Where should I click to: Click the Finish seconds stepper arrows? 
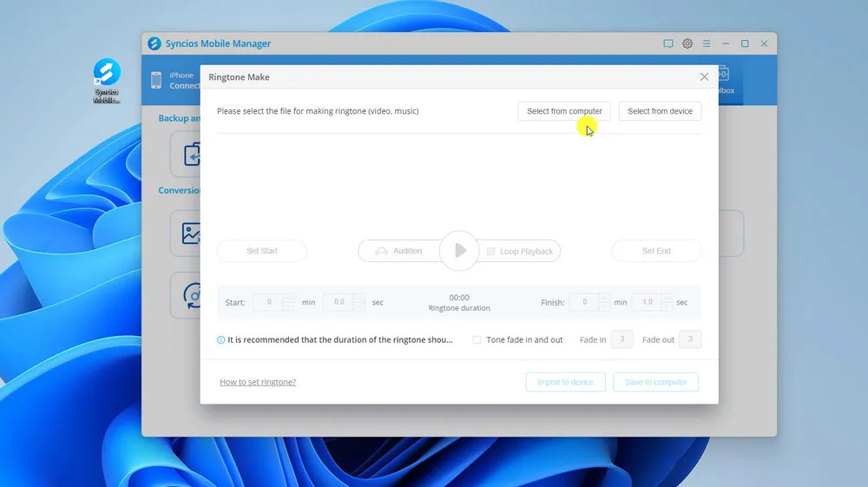tap(667, 302)
